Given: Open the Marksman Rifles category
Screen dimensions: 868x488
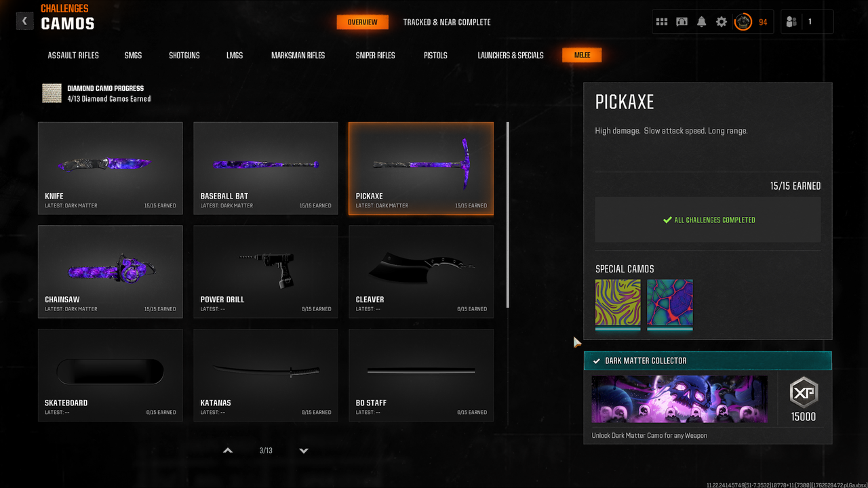Looking at the screenshot, I should (x=298, y=56).
